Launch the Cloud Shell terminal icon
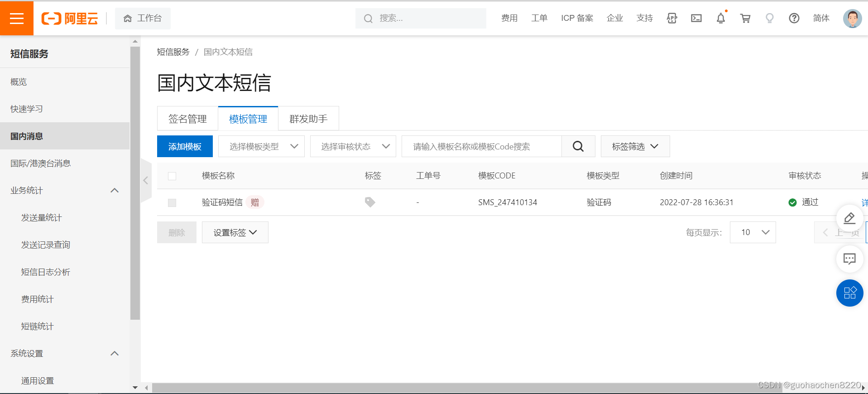Image resolution: width=868 pixels, height=394 pixels. click(696, 18)
